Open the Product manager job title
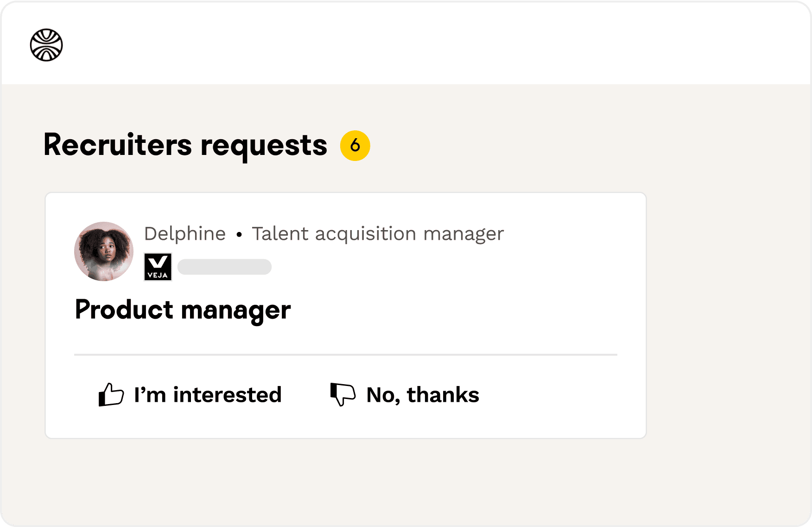Viewport: 812px width, 527px height. click(x=183, y=310)
